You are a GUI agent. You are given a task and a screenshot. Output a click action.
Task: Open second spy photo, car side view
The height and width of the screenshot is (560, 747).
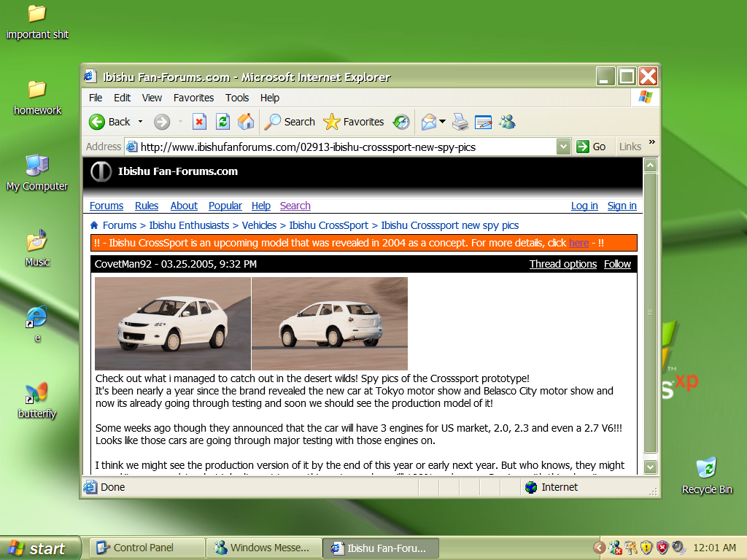pyautogui.click(x=330, y=323)
